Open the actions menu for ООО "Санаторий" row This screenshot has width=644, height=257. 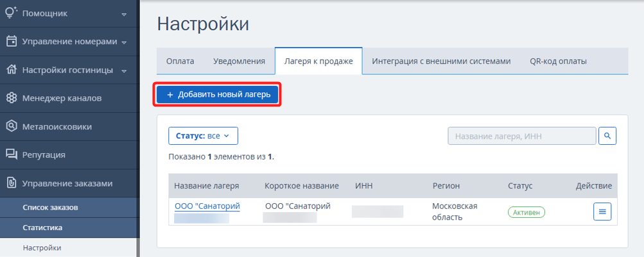[x=602, y=211]
